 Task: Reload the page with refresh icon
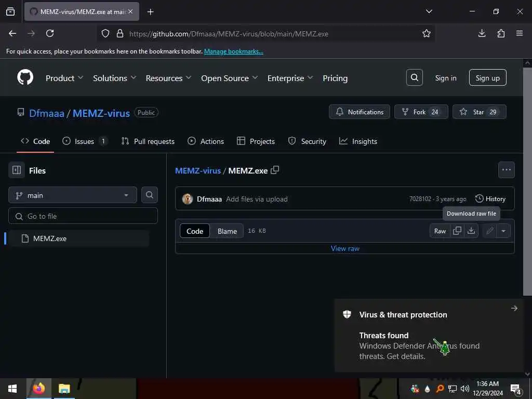coord(50,33)
